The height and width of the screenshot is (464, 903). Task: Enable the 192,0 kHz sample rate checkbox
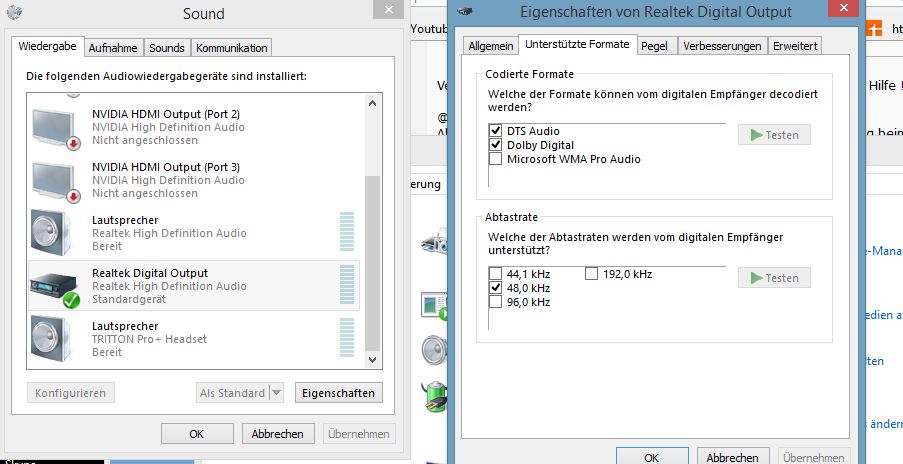591,273
